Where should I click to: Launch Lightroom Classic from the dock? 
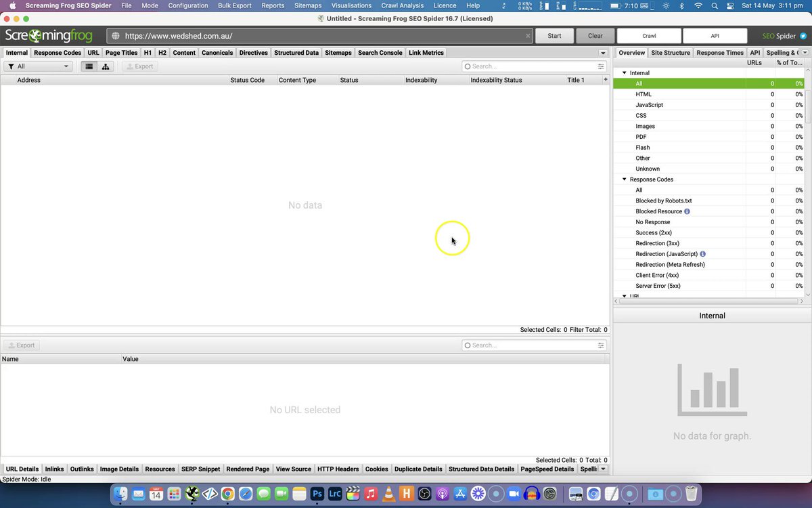pos(334,494)
